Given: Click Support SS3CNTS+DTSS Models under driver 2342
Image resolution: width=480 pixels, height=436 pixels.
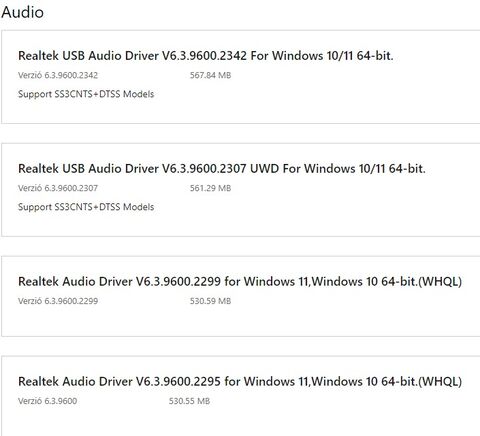Looking at the screenshot, I should (86, 94).
